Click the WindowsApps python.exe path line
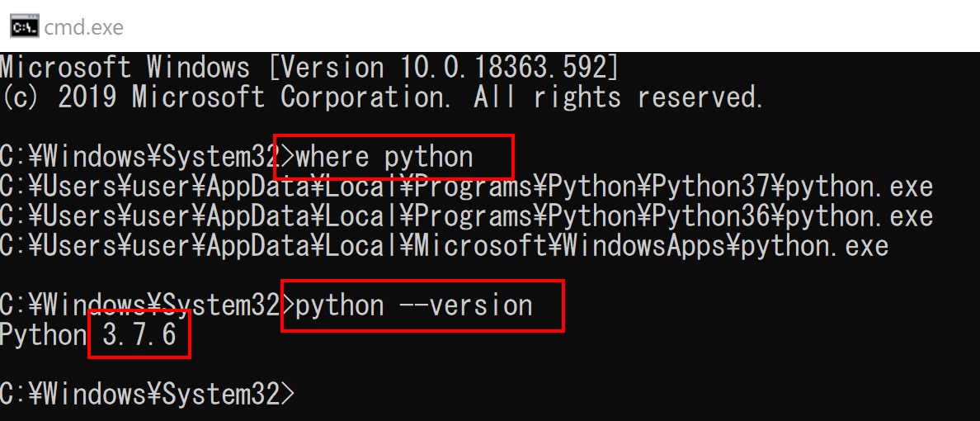980x421 pixels. (x=444, y=246)
